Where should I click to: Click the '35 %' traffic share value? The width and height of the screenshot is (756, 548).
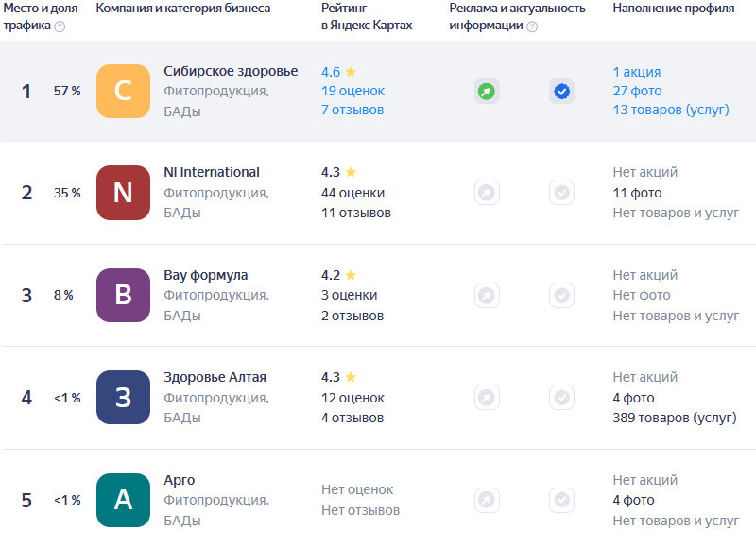pos(67,193)
